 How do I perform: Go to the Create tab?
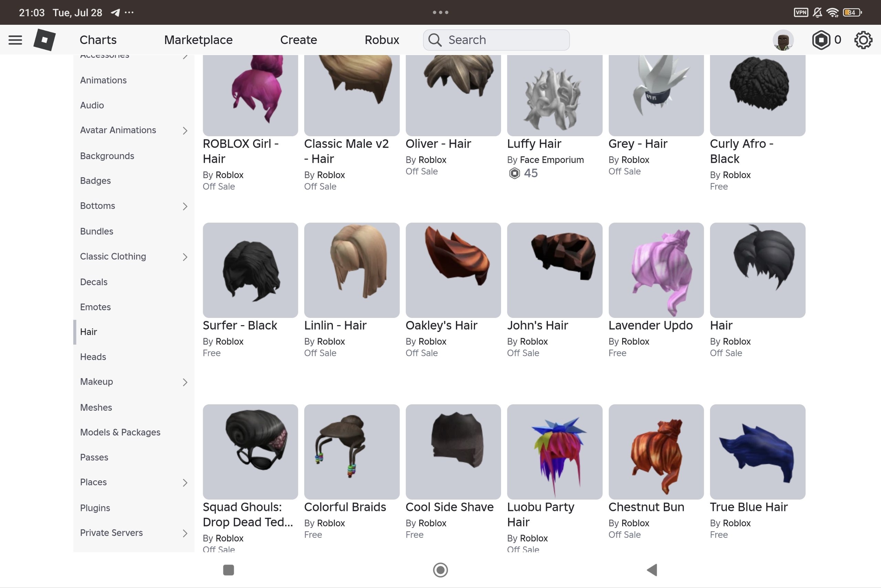point(299,40)
